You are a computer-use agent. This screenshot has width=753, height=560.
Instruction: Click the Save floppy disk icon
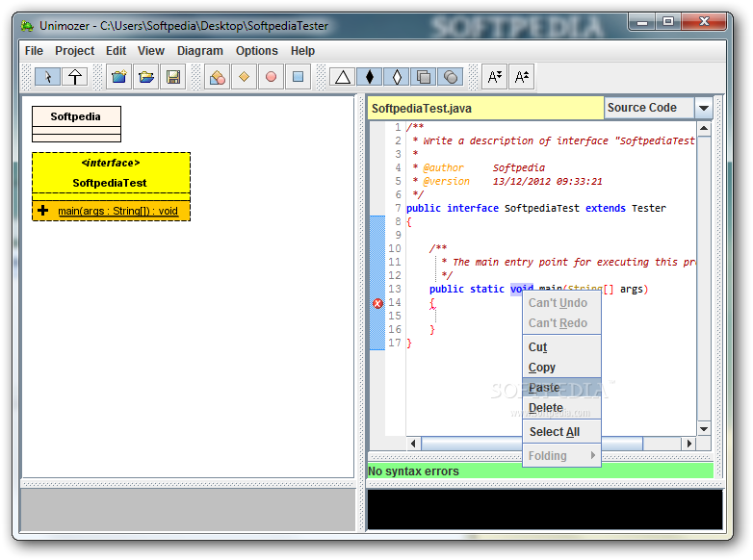pyautogui.click(x=173, y=77)
